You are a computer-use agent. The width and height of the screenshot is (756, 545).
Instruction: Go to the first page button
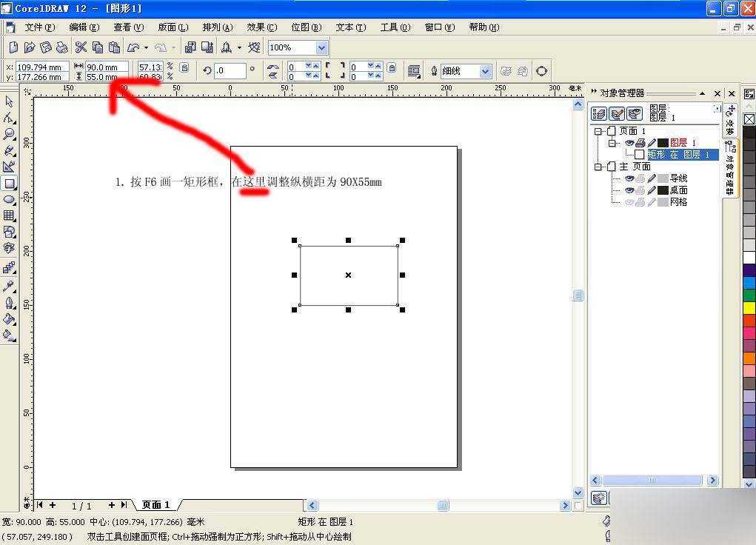pos(39,505)
